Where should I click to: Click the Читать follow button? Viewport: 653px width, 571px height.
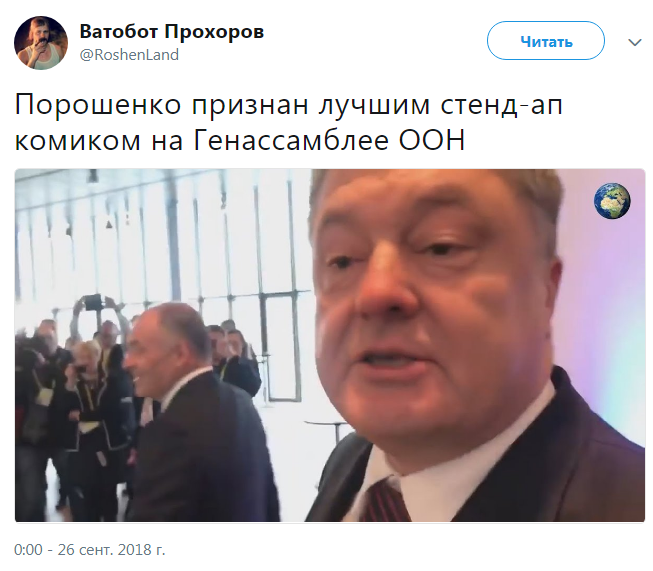coord(546,41)
